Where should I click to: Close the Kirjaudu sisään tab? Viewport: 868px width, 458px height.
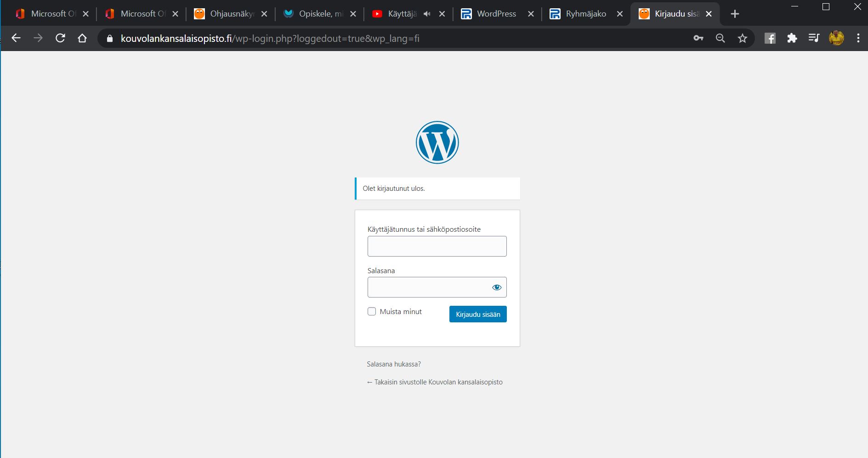tap(709, 14)
